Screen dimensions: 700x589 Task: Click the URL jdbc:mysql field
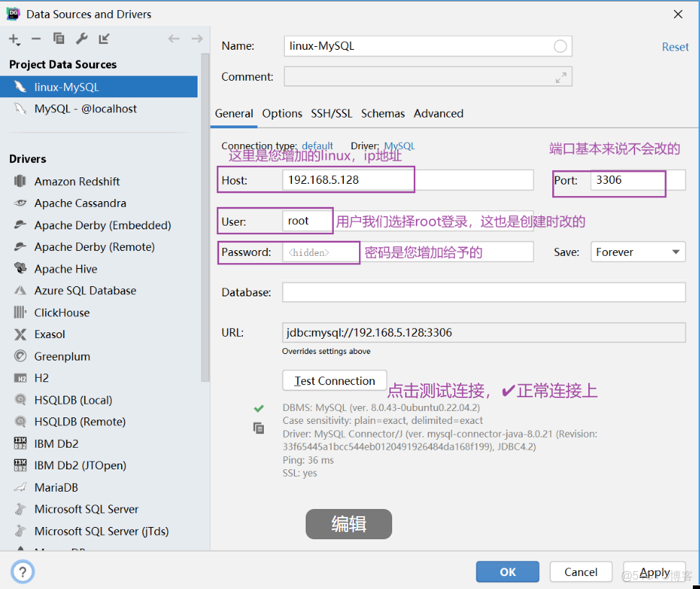(484, 332)
